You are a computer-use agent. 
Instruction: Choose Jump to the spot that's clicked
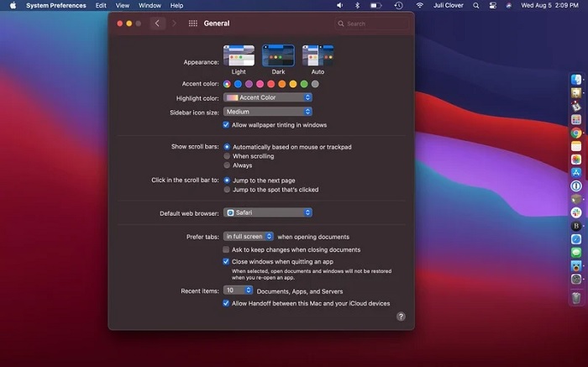pyautogui.click(x=227, y=190)
